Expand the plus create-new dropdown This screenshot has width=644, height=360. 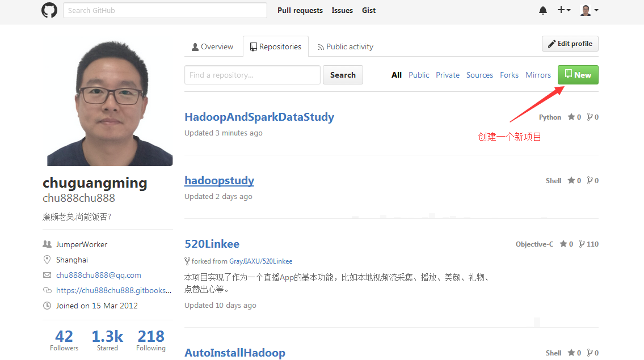[564, 10]
